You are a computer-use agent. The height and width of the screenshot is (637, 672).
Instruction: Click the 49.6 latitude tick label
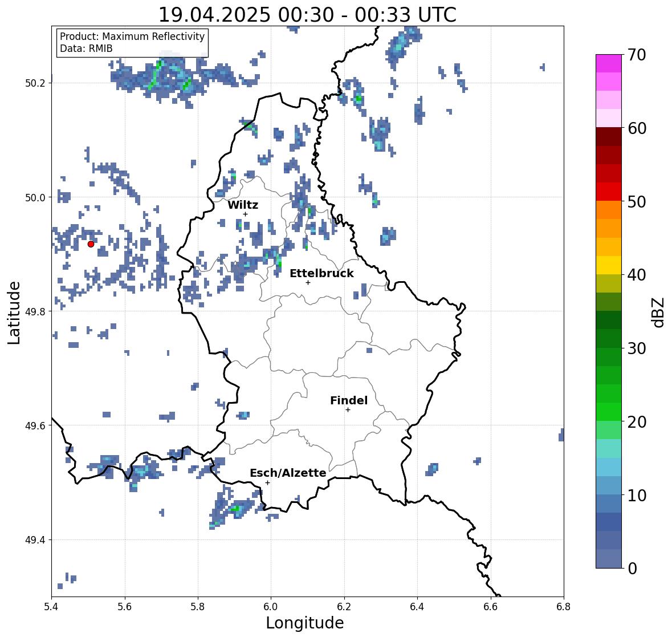pos(35,425)
